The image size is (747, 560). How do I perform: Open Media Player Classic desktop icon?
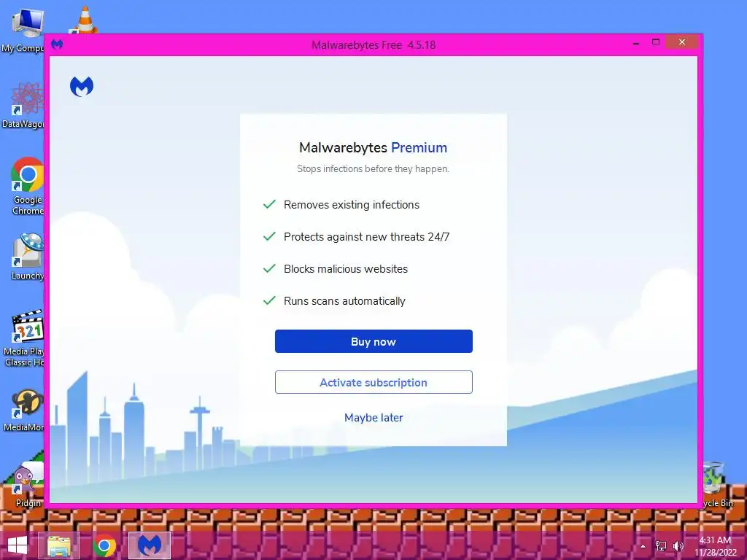click(x=25, y=338)
